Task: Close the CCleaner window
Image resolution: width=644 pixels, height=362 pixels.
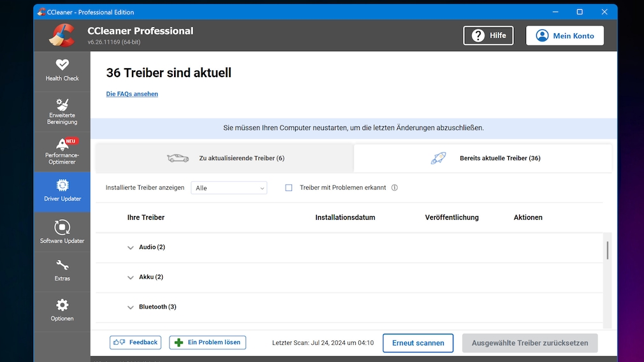Action: click(x=604, y=12)
